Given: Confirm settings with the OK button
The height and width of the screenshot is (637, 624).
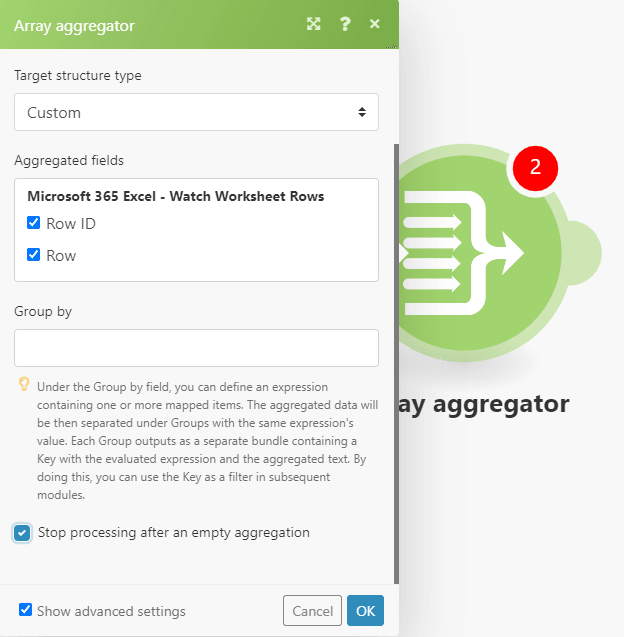Looking at the screenshot, I should 365,611.
